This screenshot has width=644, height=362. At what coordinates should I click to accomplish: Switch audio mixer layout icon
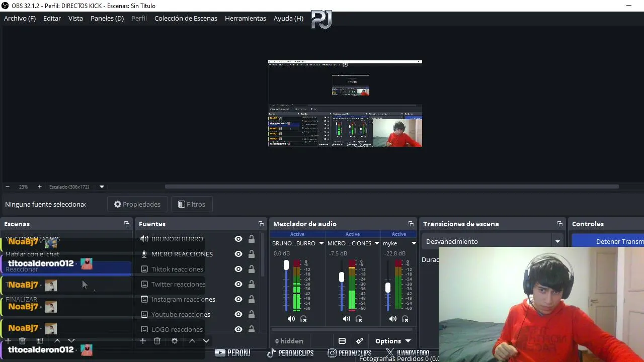[342, 341]
